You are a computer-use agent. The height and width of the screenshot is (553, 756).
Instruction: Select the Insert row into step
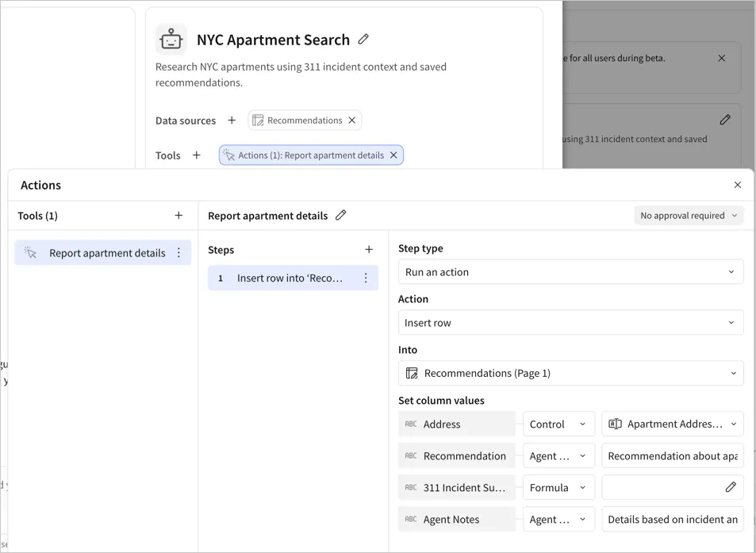pos(293,278)
